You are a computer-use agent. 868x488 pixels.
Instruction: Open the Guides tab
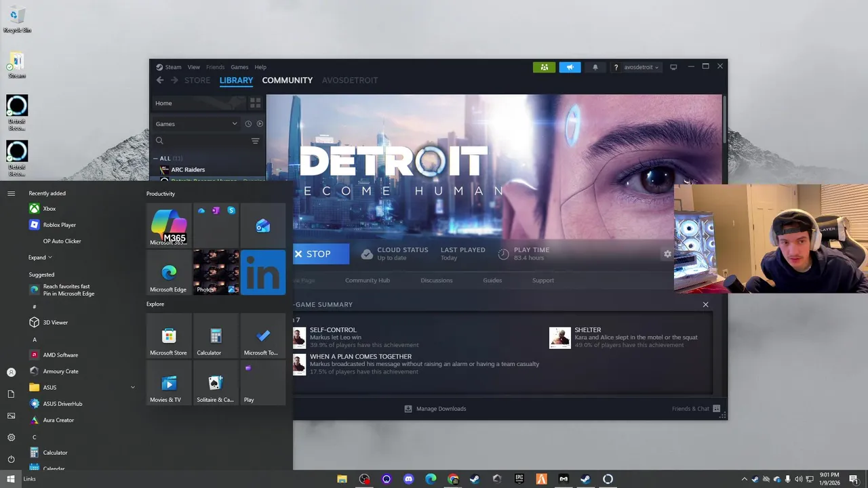(492, 280)
